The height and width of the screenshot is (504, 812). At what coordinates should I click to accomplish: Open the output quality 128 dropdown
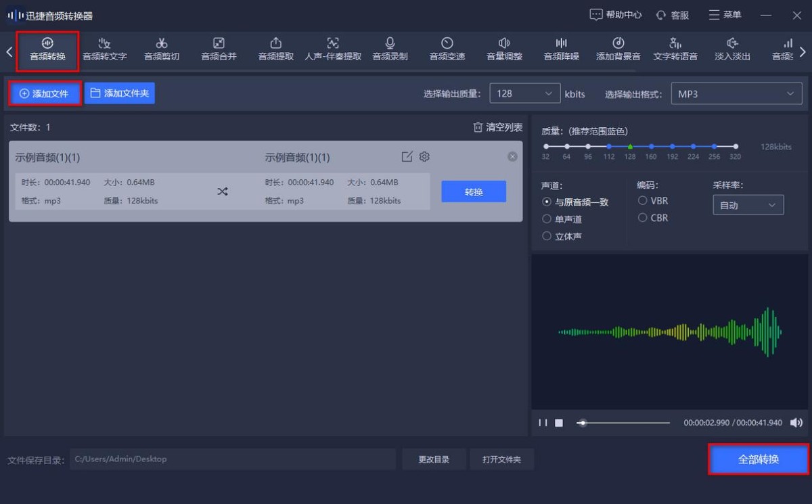(x=524, y=93)
